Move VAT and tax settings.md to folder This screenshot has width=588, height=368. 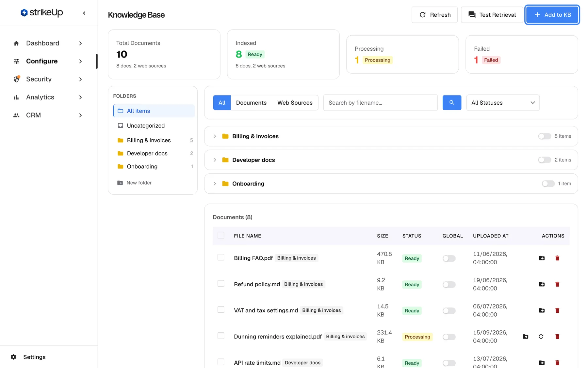[x=542, y=310]
